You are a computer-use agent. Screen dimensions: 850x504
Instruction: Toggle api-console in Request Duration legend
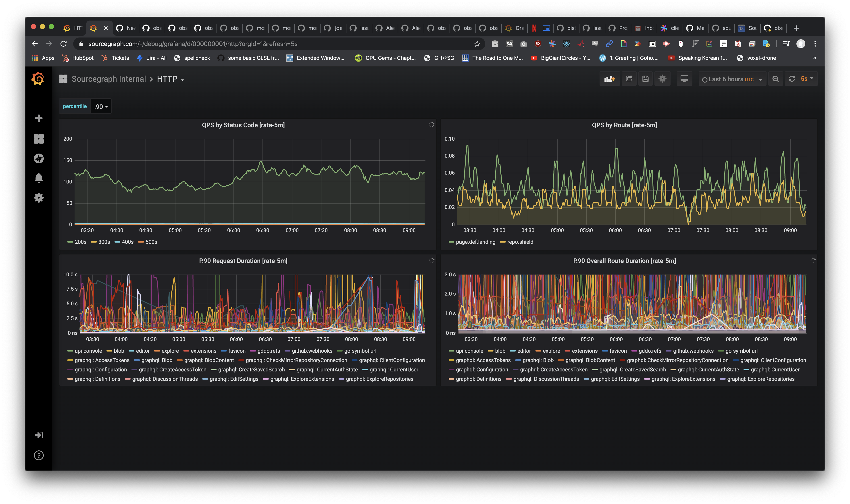88,351
